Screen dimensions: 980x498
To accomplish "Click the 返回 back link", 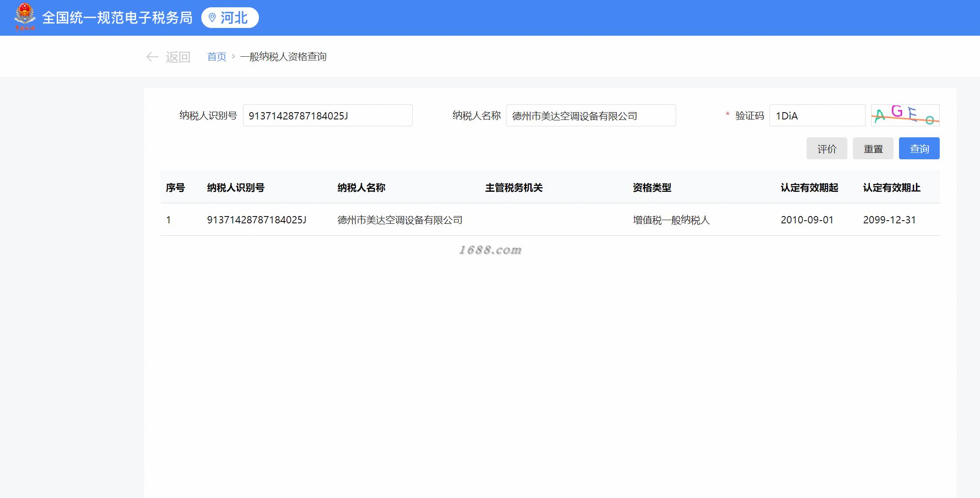I will point(178,57).
